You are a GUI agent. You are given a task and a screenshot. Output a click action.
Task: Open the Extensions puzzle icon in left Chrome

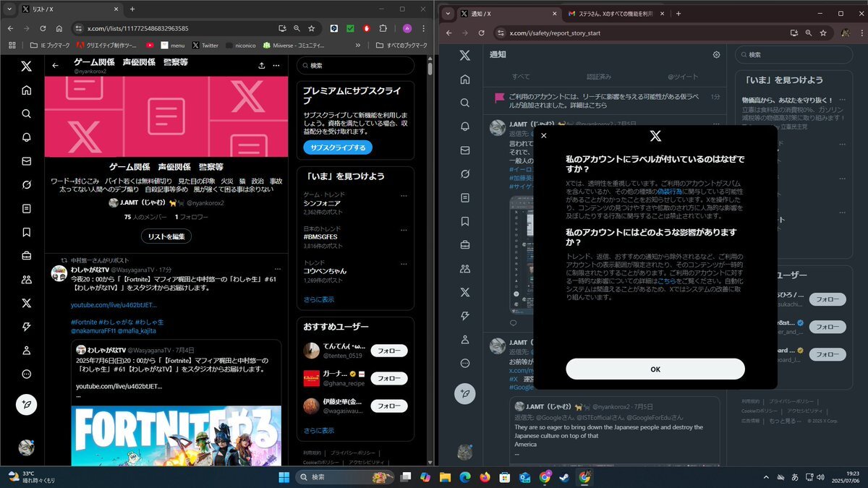coord(383,28)
